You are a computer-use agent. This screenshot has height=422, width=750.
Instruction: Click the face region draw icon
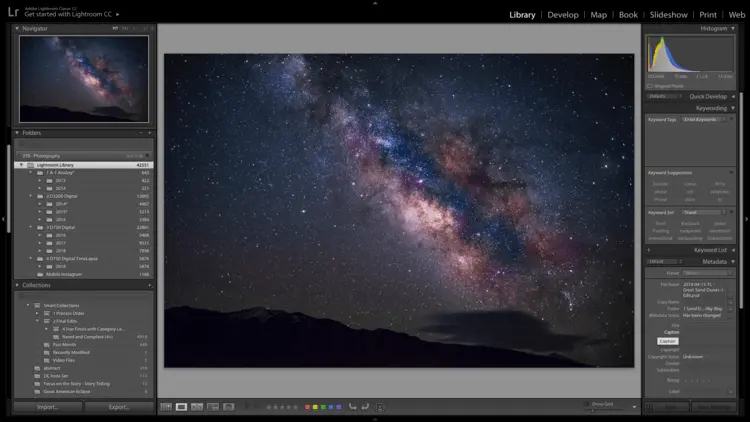point(380,407)
